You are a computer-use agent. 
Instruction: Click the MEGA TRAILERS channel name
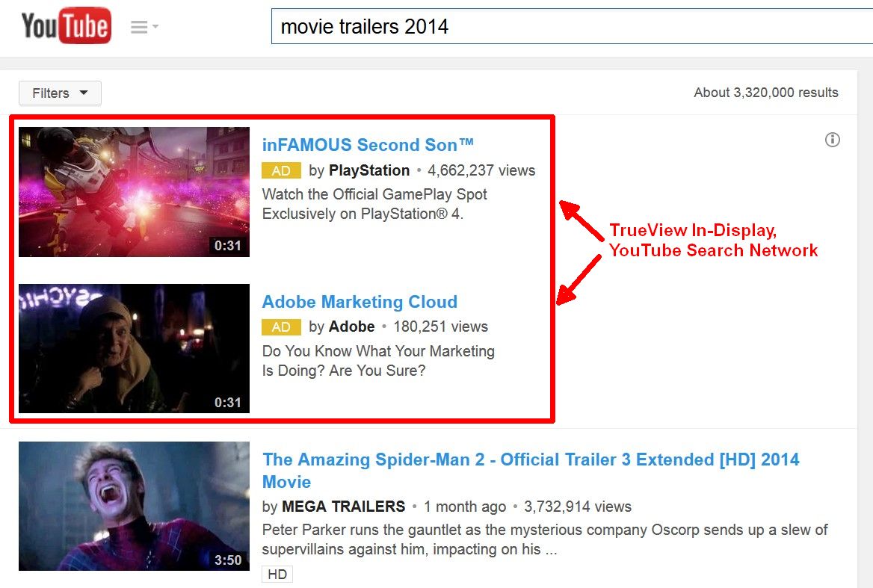coord(343,506)
